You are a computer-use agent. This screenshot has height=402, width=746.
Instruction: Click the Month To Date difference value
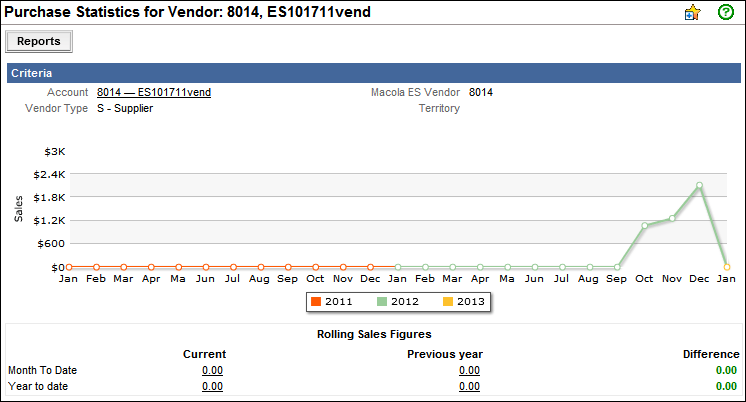(727, 370)
